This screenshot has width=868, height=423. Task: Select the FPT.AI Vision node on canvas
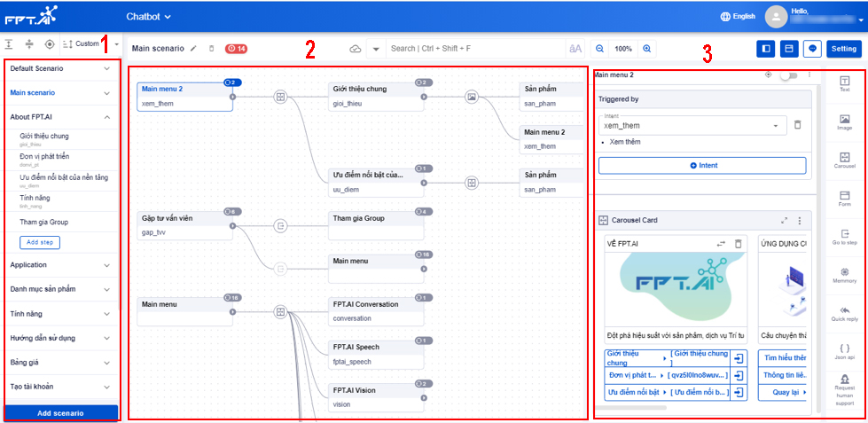[376, 397]
